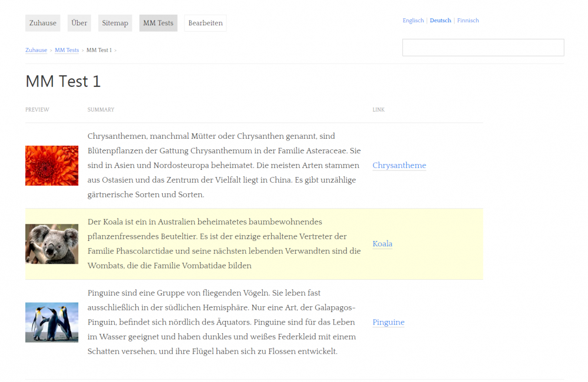Open the Zuhause navigation tab
588x382 pixels.
point(42,23)
